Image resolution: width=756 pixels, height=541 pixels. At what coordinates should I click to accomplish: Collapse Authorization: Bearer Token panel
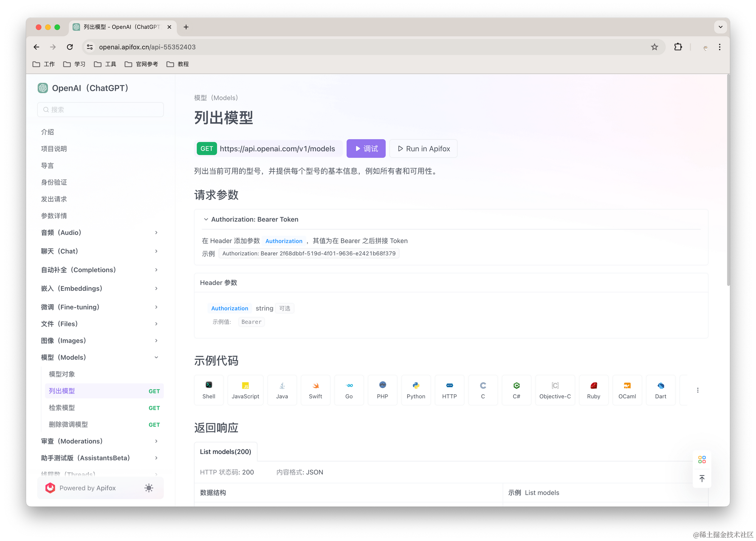pos(206,219)
